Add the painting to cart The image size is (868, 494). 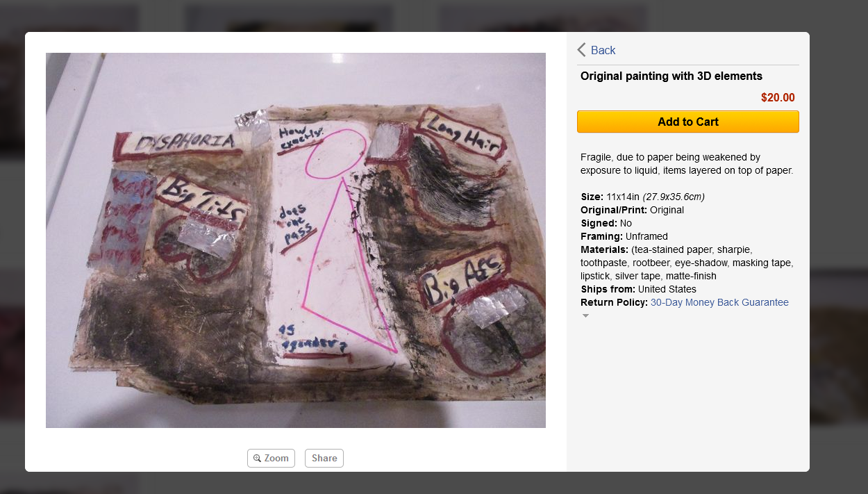pos(688,122)
